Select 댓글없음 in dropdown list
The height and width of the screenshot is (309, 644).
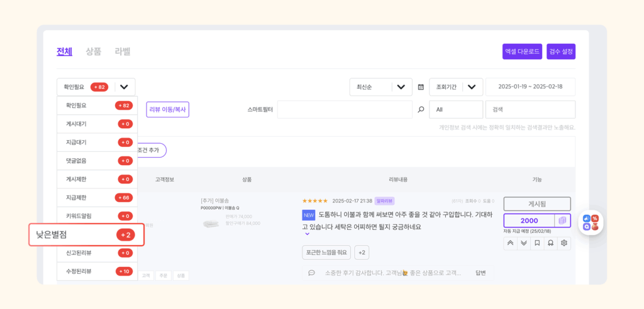(97, 161)
